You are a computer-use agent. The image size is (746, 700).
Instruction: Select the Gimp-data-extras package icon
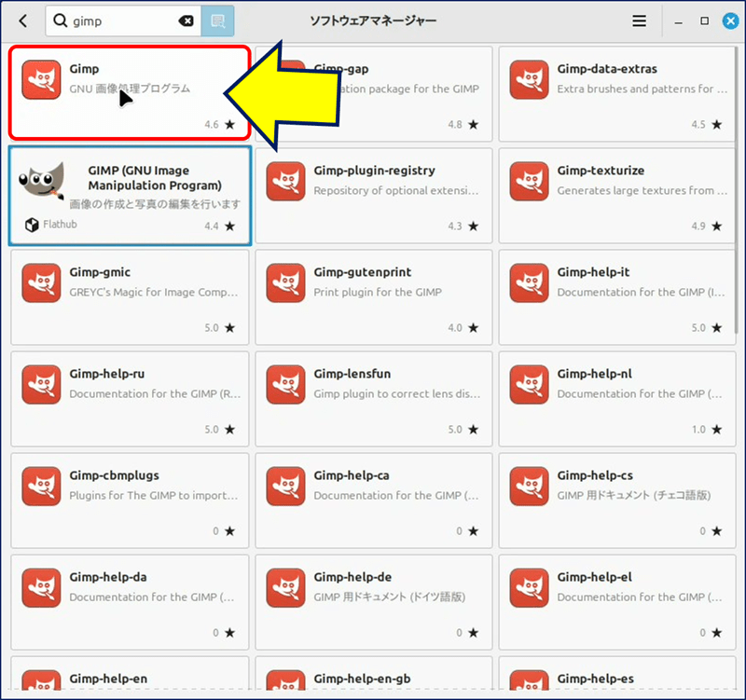(529, 79)
